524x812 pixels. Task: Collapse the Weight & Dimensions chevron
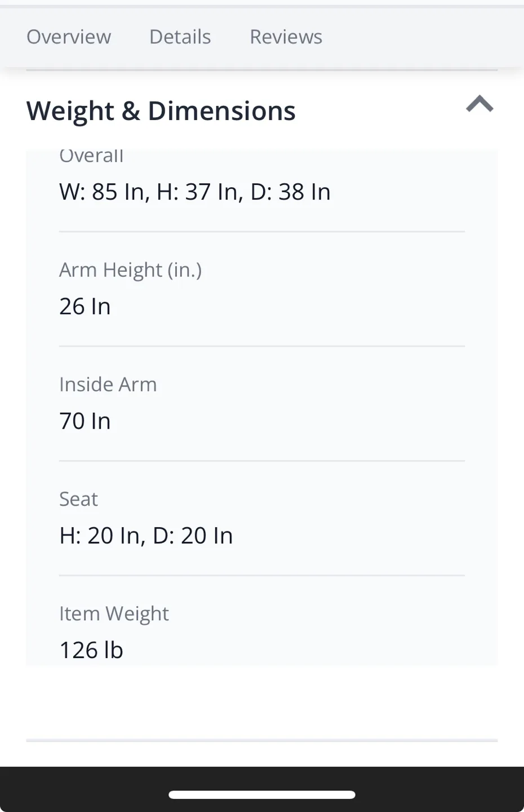479,105
